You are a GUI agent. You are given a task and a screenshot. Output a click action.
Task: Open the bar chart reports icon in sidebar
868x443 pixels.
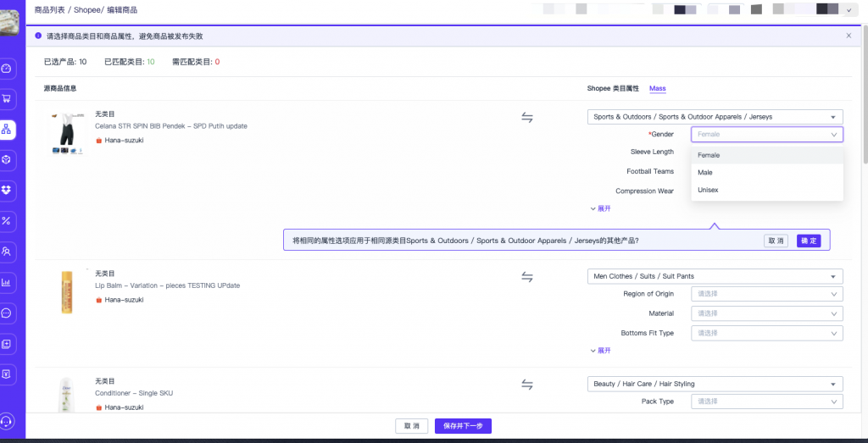pos(7,282)
